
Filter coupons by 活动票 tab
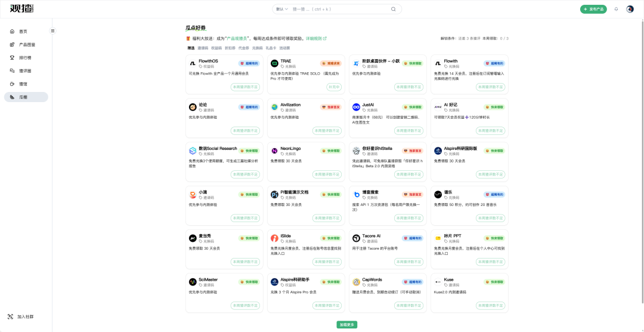[x=284, y=48]
